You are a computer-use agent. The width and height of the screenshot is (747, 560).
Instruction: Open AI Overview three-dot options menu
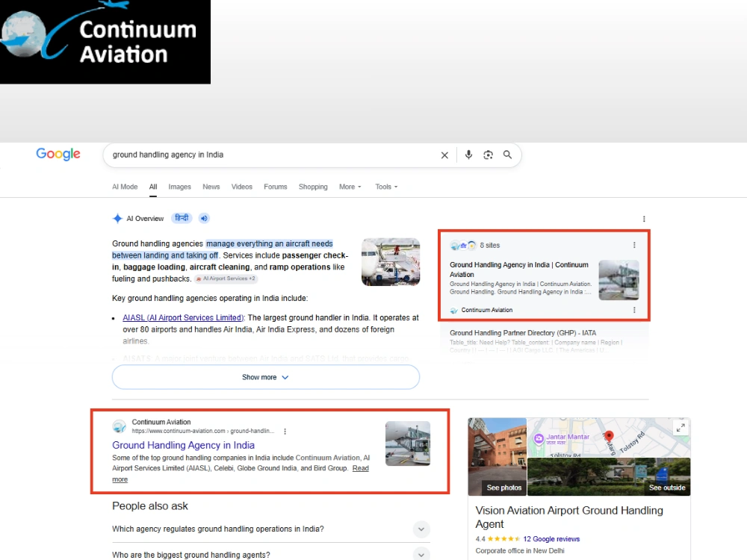[644, 219]
